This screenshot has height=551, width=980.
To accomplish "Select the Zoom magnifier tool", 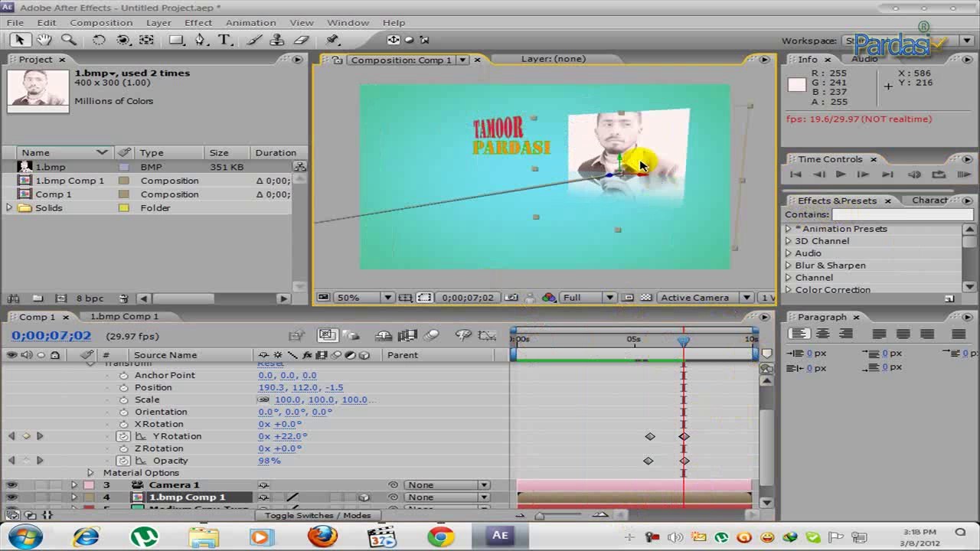I will [x=68, y=40].
